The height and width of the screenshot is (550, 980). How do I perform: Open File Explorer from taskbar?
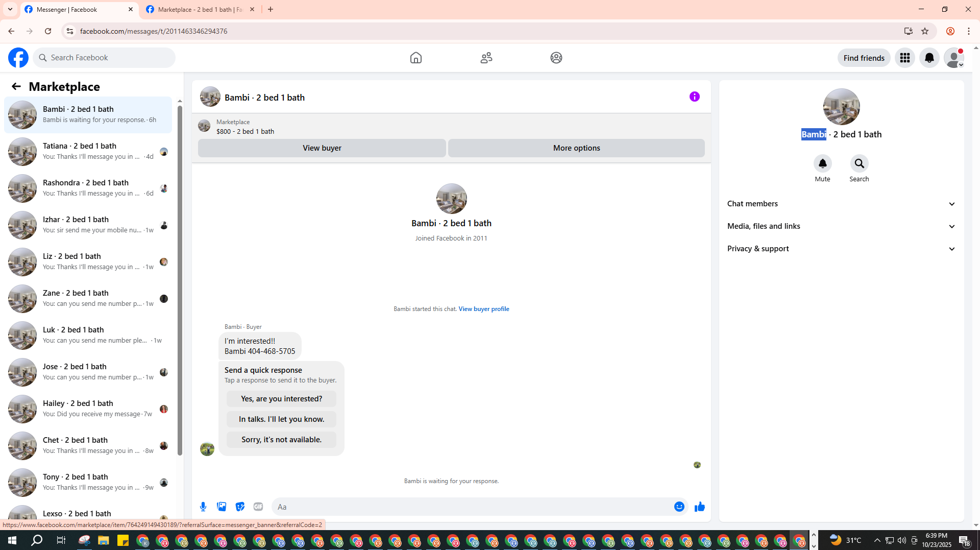coord(104,540)
